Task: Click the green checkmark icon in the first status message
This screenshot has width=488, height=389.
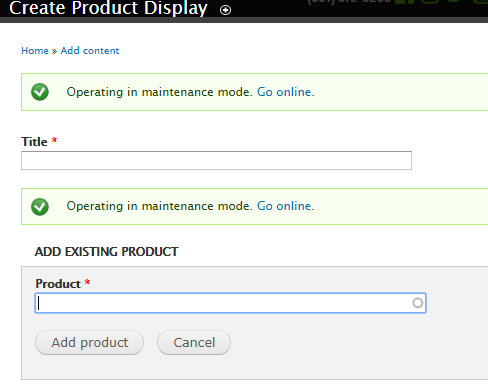Action: click(40, 92)
